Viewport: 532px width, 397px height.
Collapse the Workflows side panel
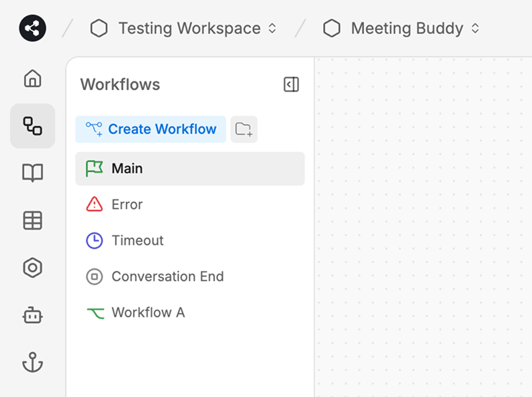291,84
